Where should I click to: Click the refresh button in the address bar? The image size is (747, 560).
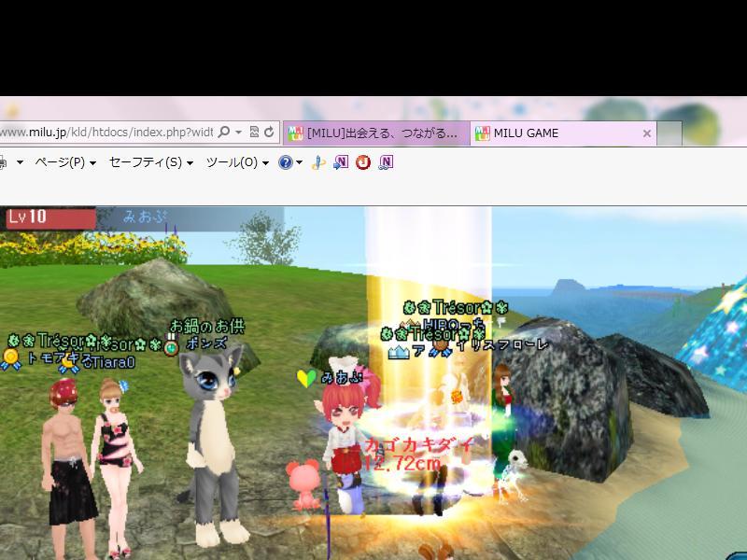(x=269, y=133)
